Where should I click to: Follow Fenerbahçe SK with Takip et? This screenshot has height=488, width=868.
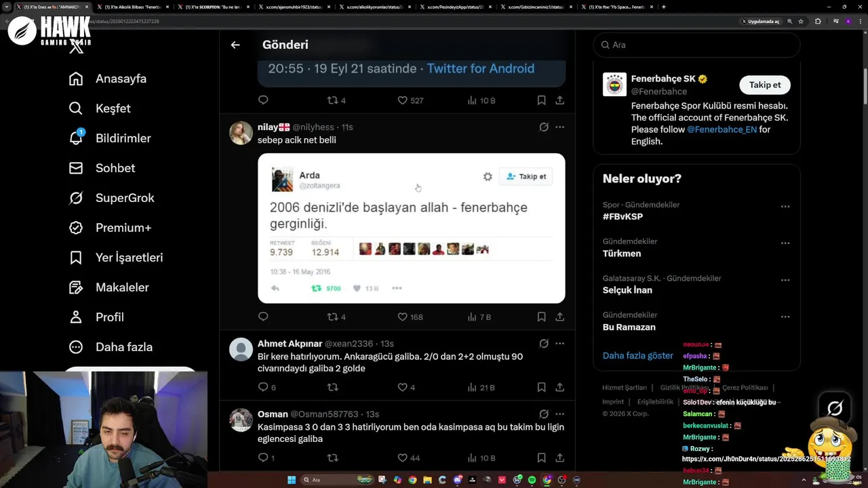pos(765,85)
